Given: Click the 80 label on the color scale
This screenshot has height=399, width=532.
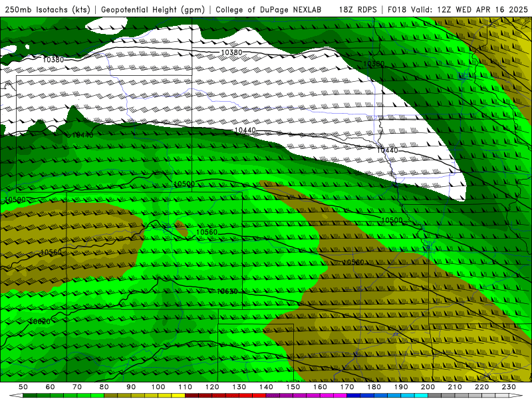Looking at the screenshot, I should [104, 387].
